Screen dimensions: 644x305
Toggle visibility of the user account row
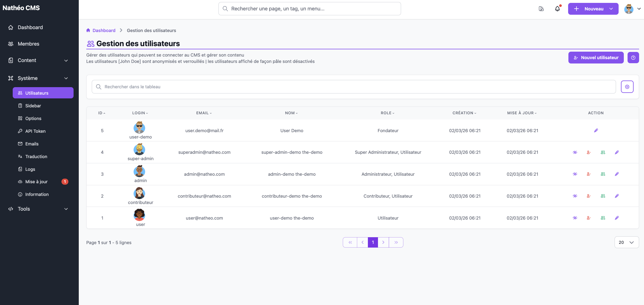[575, 218]
